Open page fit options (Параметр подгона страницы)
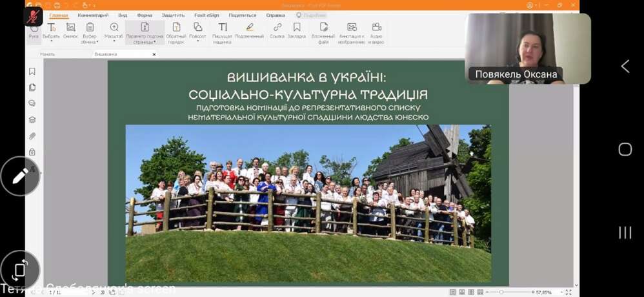The width and height of the screenshot is (644, 297). 145,33
